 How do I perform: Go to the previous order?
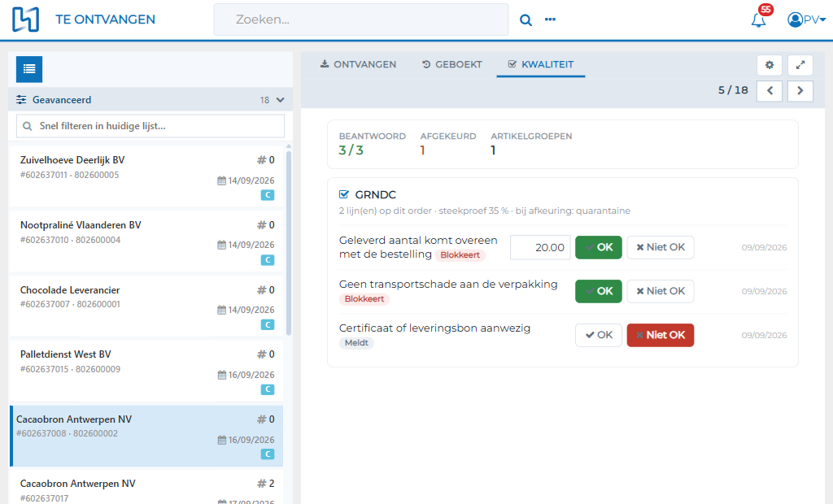tap(770, 90)
